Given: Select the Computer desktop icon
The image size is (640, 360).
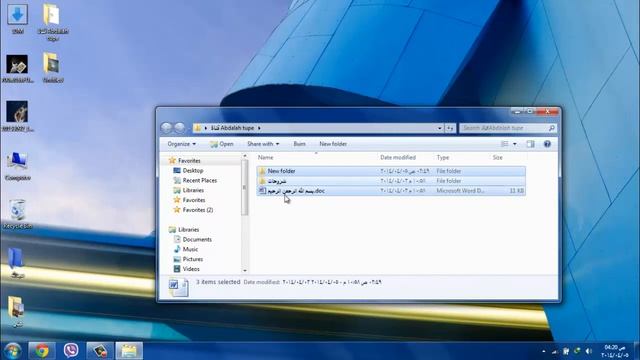Looking at the screenshot, I should click(x=17, y=166).
